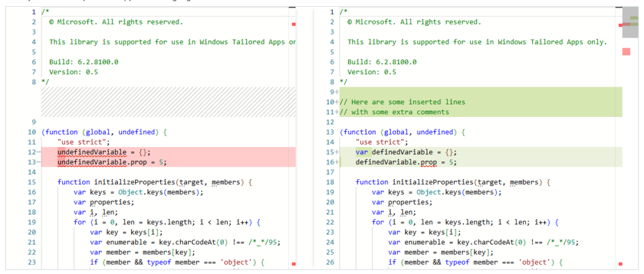Click the plus marker on modified line 16
Screen dimensions: 644x274
pyautogui.click(x=337, y=162)
